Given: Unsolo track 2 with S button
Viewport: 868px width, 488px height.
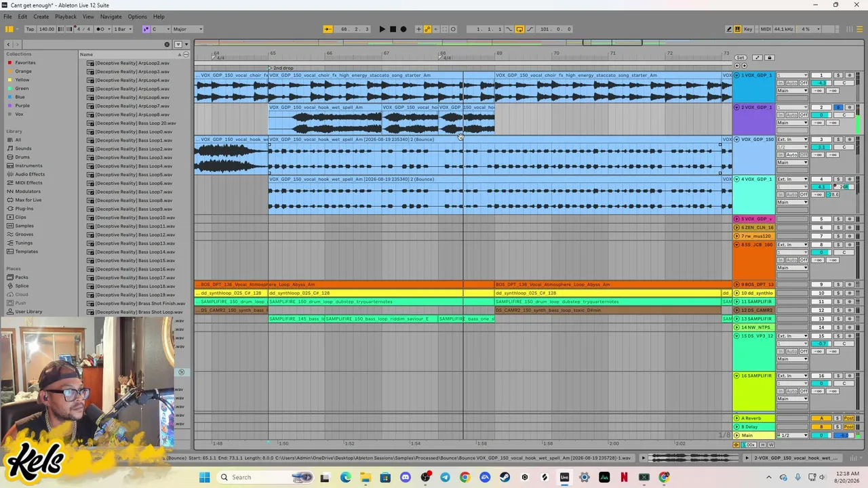Looking at the screenshot, I should tap(838, 107).
